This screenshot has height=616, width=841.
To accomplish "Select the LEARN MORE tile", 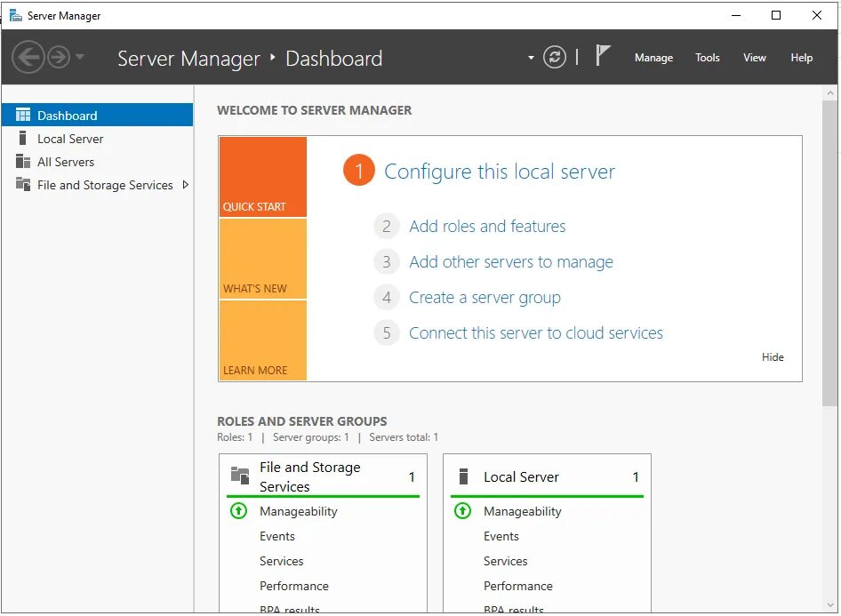I will [x=262, y=340].
